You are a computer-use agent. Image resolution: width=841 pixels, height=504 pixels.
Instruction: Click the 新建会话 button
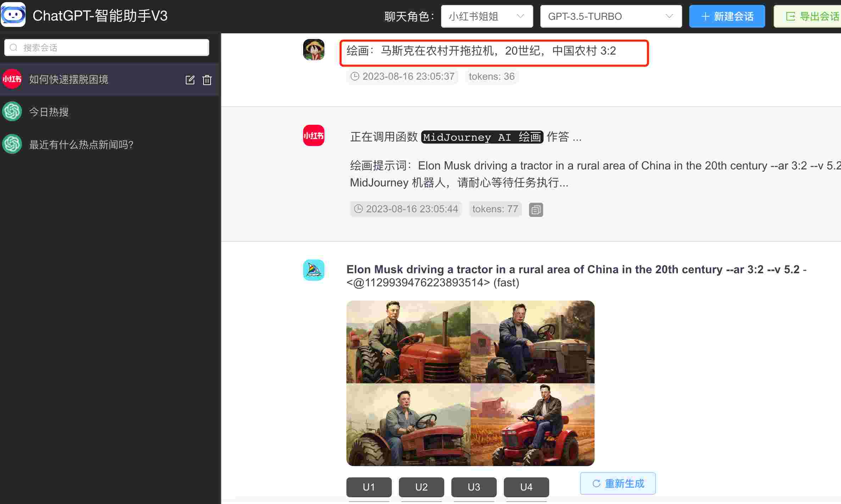(x=726, y=16)
